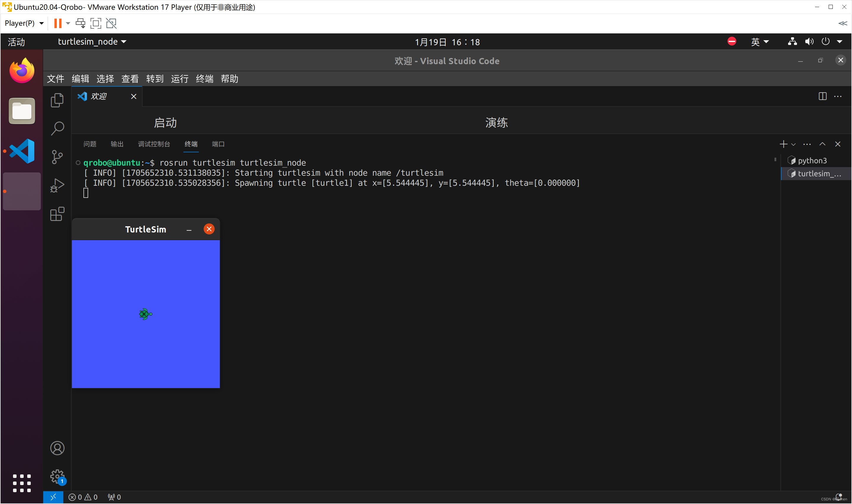Close the TurtleSim window

point(209,229)
